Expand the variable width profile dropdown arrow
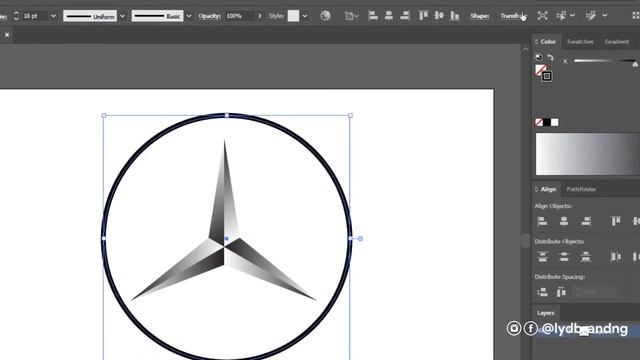 [x=122, y=16]
